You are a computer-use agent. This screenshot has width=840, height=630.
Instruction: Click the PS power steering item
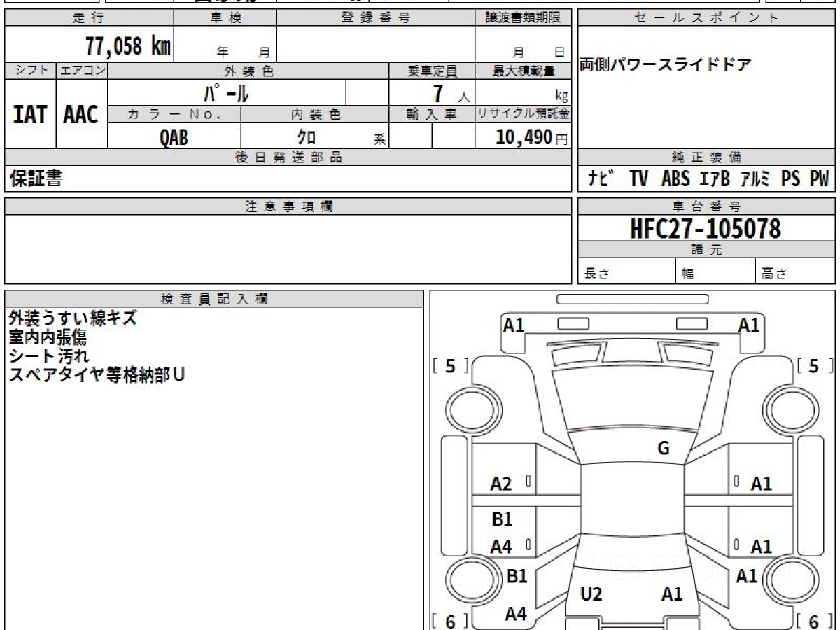(791, 179)
